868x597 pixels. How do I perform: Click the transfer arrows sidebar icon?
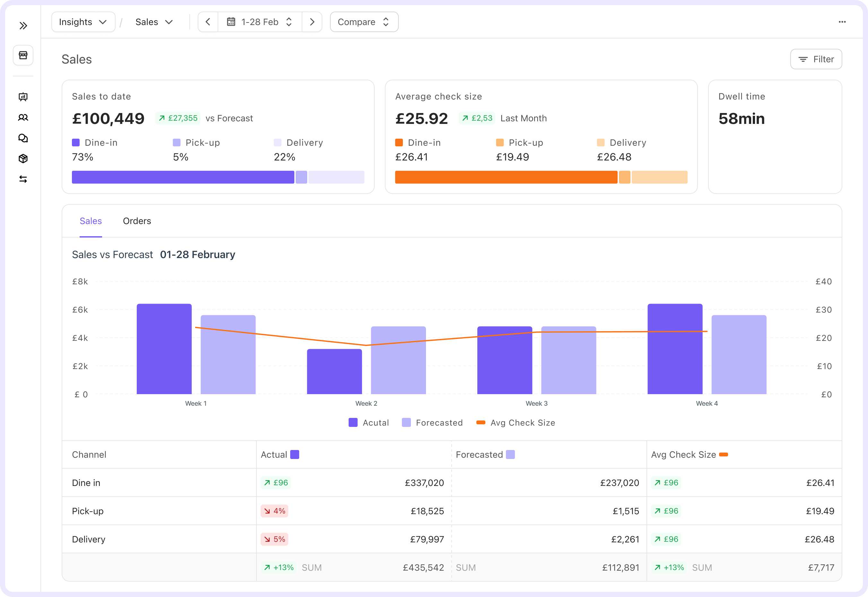23,179
